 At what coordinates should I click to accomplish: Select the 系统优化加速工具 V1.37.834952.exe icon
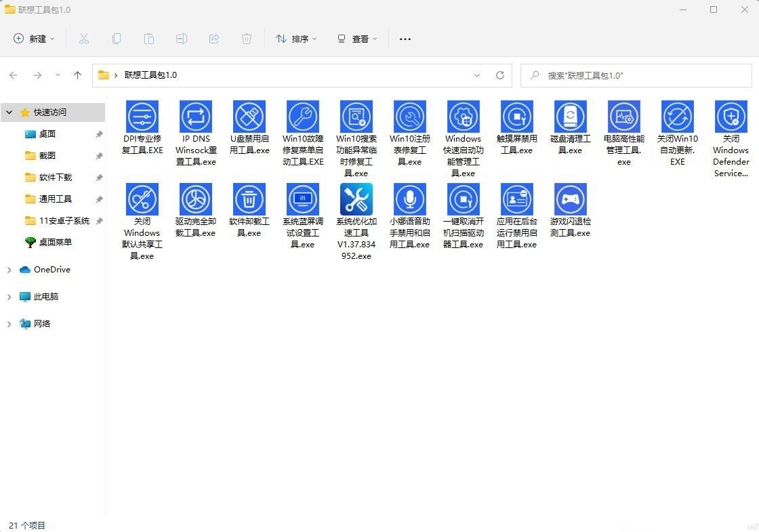pyautogui.click(x=356, y=199)
